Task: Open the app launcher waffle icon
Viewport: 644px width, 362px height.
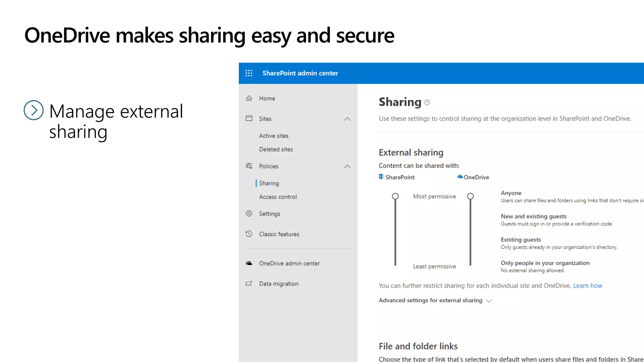Action: click(249, 73)
